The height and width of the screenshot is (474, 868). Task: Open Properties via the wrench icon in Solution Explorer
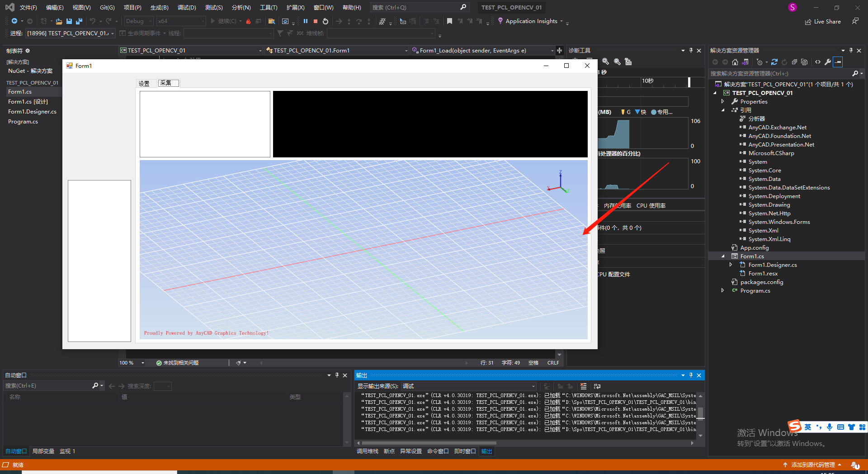[x=828, y=62]
